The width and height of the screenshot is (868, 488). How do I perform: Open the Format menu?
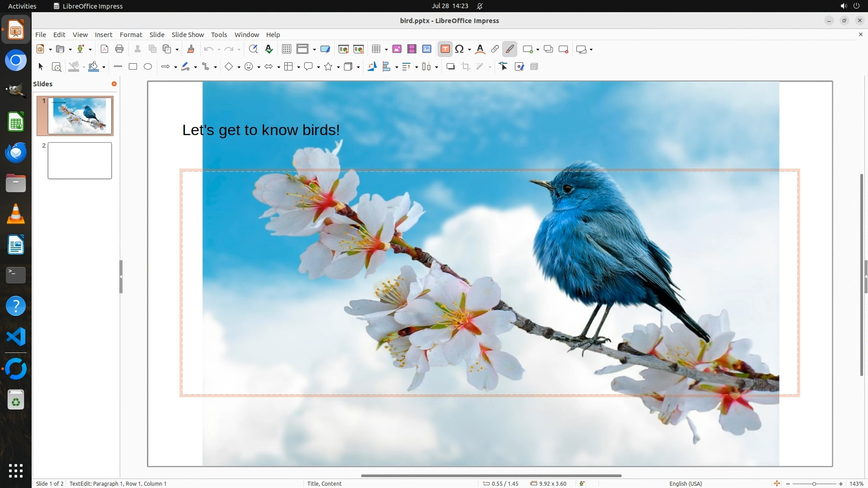click(x=131, y=35)
